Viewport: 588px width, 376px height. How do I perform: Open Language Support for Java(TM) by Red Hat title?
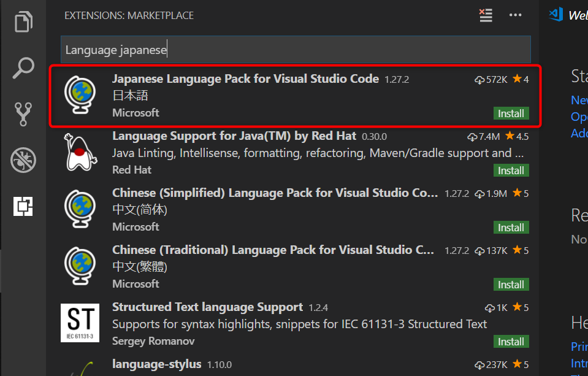pyautogui.click(x=234, y=136)
